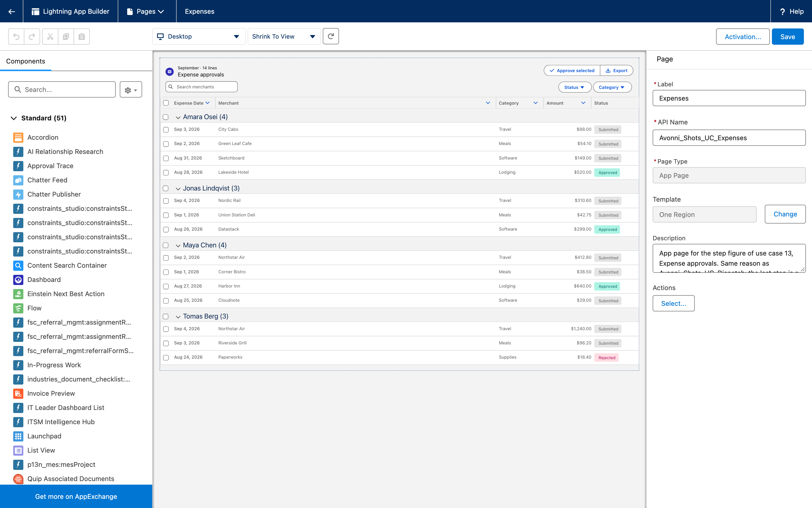Viewport: 812px width, 508px height.
Task: Click the Search merchants input field
Action: click(202, 87)
